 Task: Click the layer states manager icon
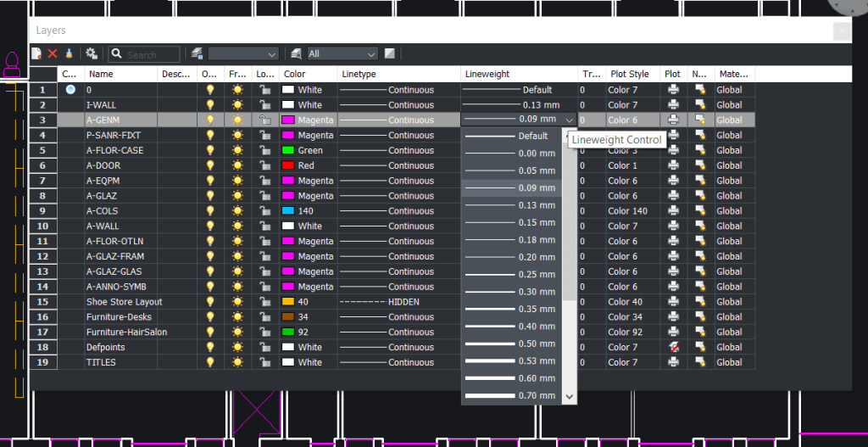198,53
